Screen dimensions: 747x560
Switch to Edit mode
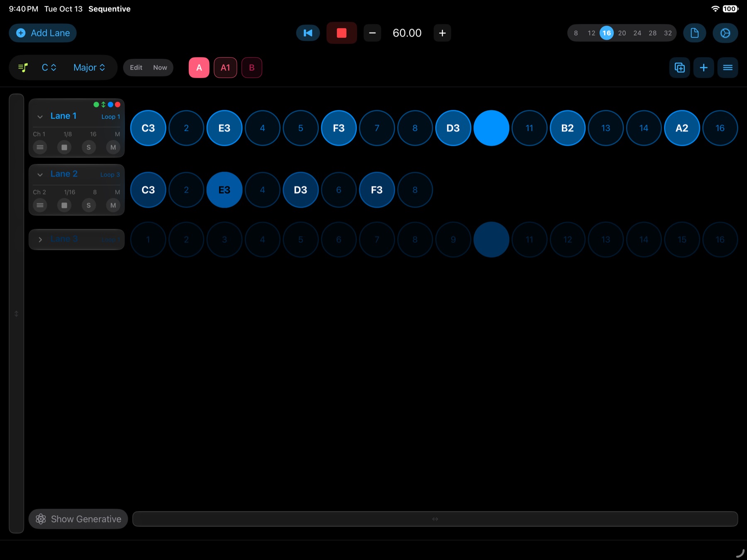coord(136,67)
